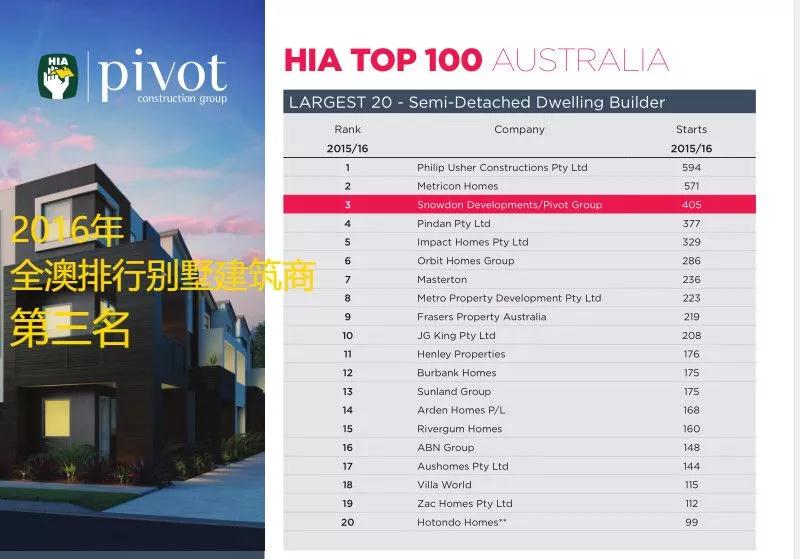Click starts value 377

coord(691,223)
